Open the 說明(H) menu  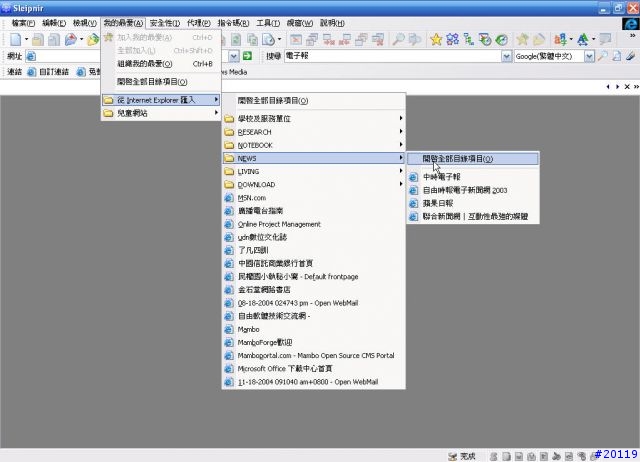[x=332, y=23]
